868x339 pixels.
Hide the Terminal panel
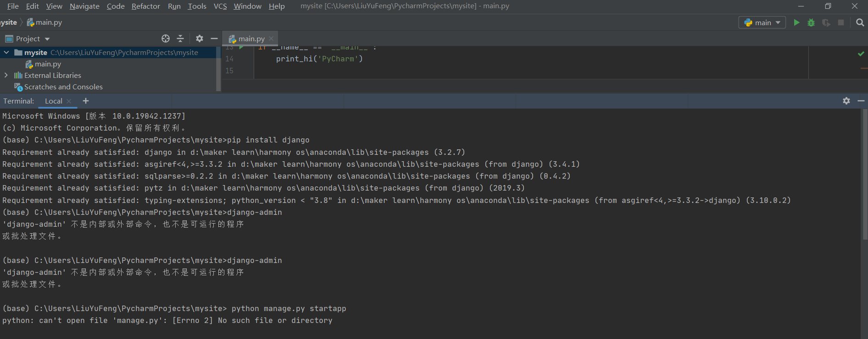861,101
